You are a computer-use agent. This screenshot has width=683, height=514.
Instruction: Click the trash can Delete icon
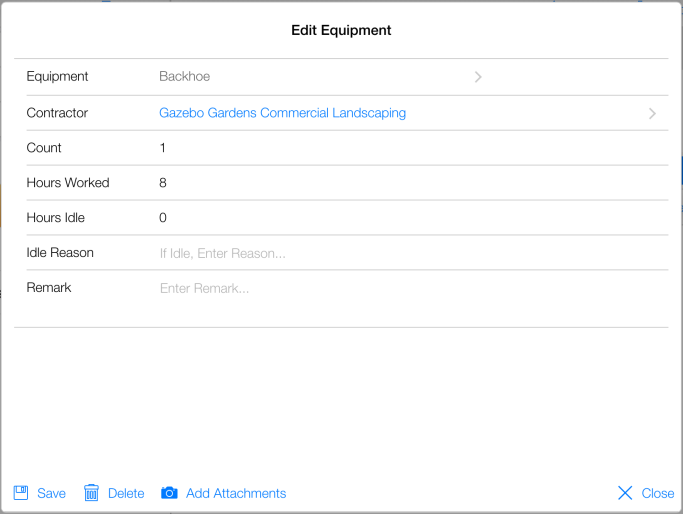point(92,493)
